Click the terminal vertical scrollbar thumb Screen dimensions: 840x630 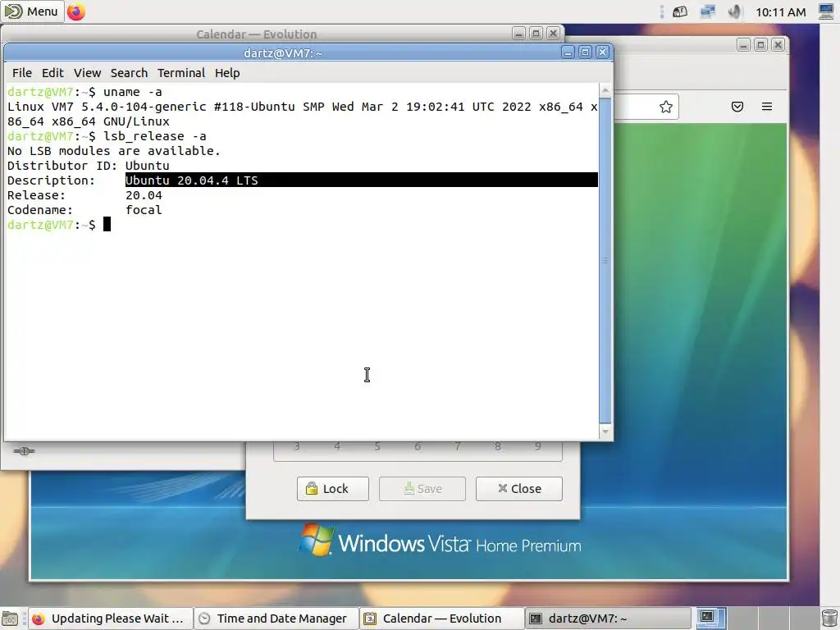coord(605,260)
